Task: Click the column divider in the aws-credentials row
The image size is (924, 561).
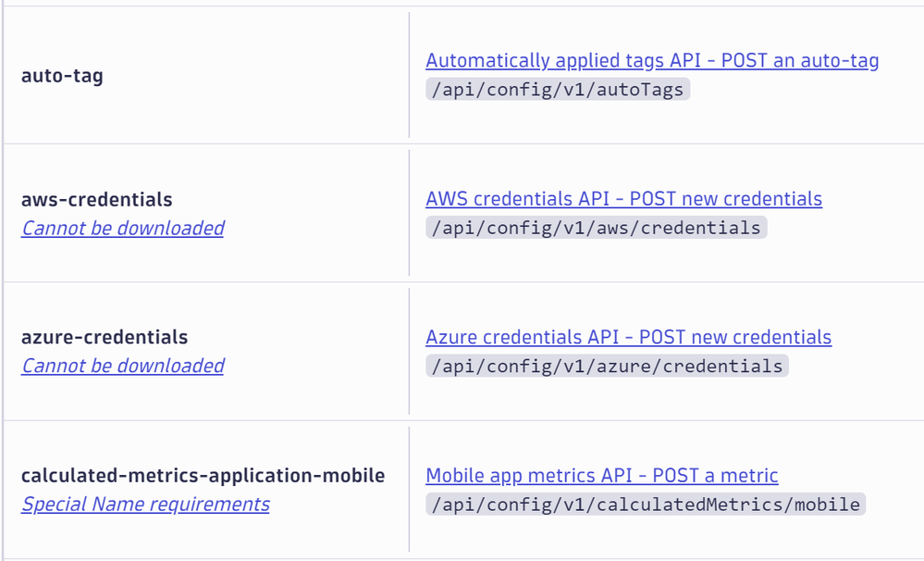Action: click(x=409, y=213)
